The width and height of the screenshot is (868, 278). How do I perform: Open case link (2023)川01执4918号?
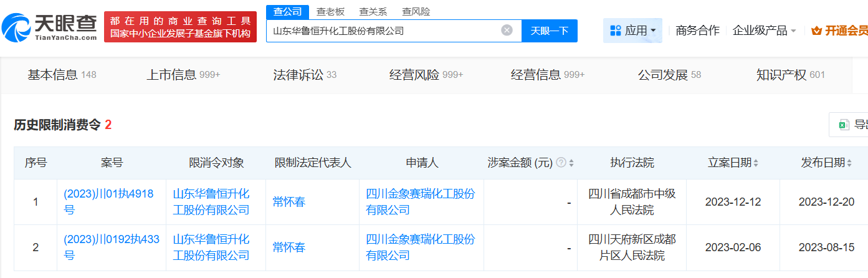pyautogui.click(x=108, y=202)
